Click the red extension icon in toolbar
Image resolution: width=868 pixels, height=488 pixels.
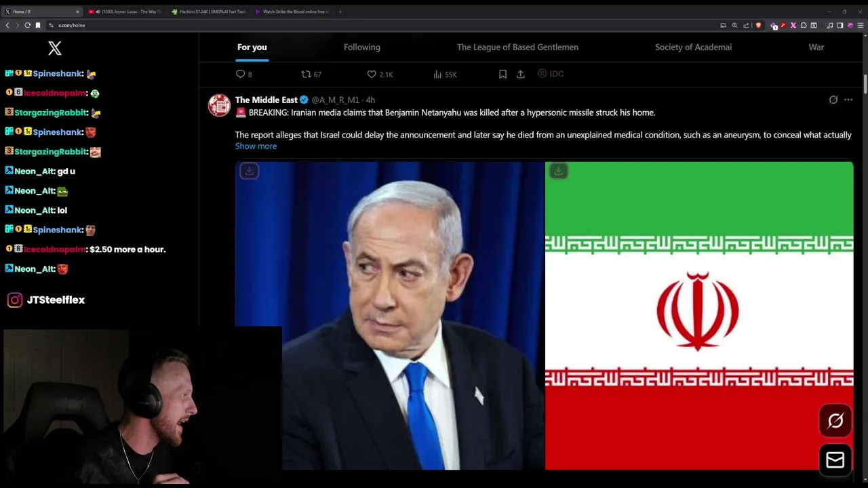tap(783, 25)
